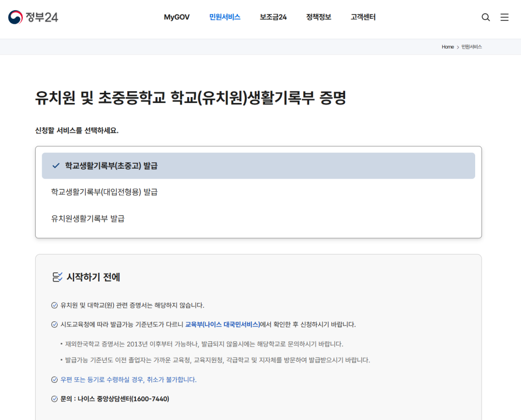Open the 보조금24 menu
This screenshot has height=420, width=521.
[273, 17]
